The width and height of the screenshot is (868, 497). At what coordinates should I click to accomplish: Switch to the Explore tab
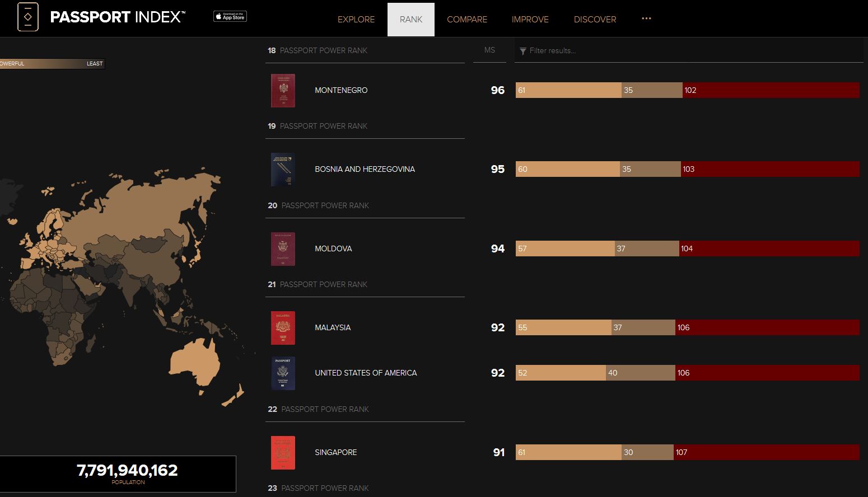click(x=356, y=20)
